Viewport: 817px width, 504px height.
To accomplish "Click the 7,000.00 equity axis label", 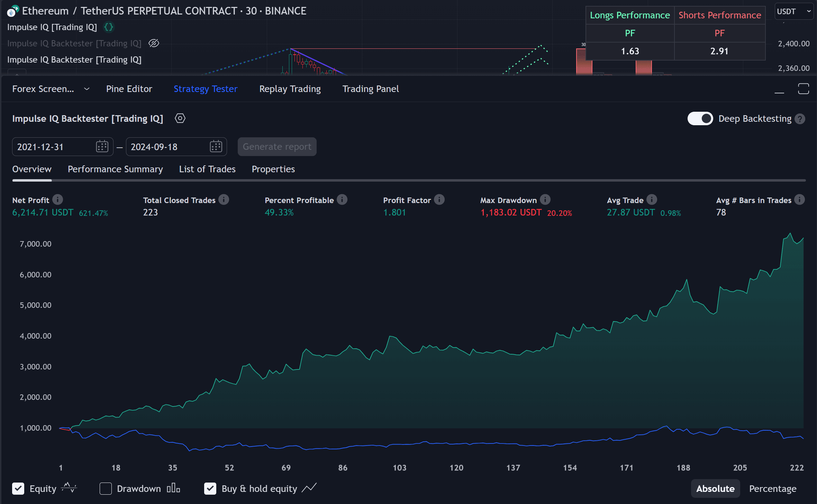I will pyautogui.click(x=35, y=244).
